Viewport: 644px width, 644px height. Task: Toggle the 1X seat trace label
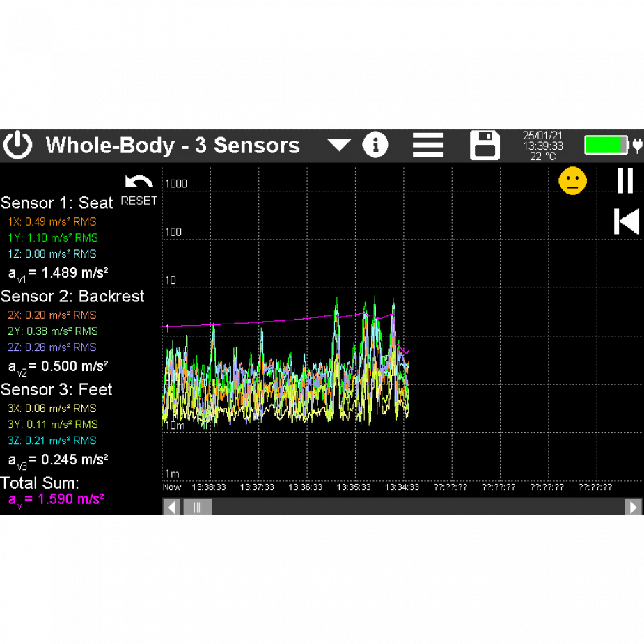[x=52, y=221]
